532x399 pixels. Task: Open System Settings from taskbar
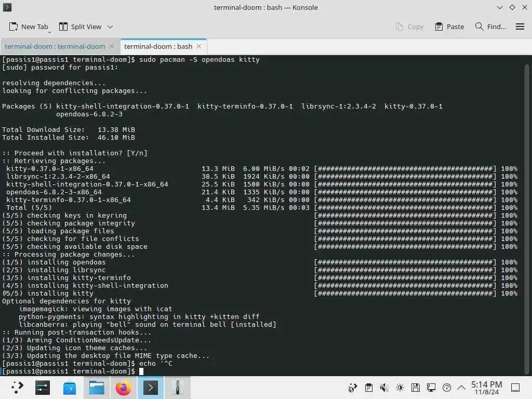(43, 388)
